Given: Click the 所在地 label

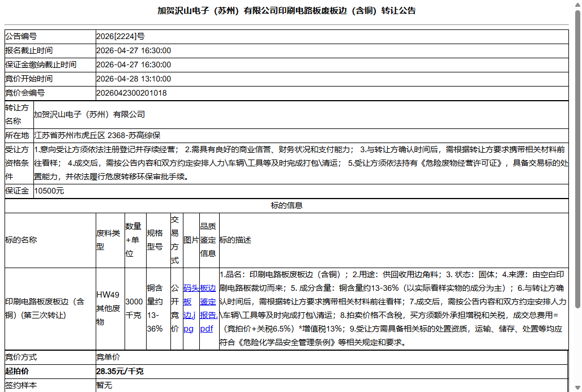Looking at the screenshot, I should point(17,135).
